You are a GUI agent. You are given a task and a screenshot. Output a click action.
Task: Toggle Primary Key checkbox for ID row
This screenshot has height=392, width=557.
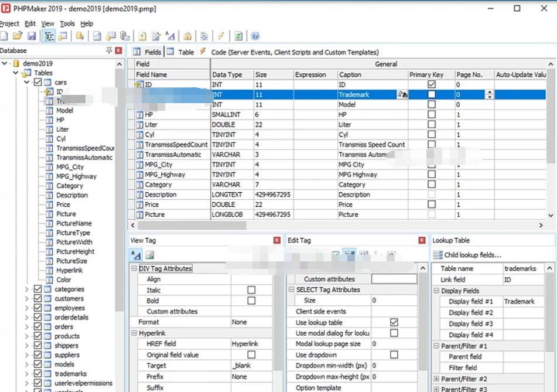point(431,84)
